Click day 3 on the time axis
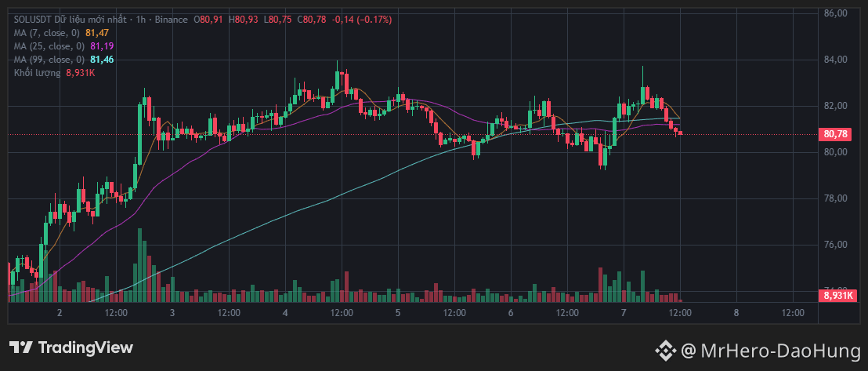Image resolution: width=868 pixels, height=371 pixels. point(172,313)
